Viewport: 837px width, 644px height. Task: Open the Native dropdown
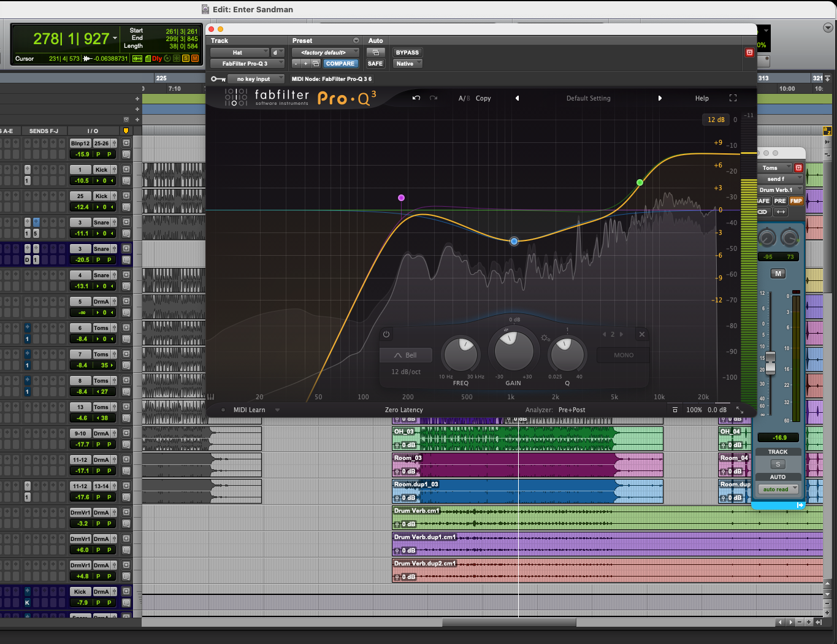pos(408,64)
